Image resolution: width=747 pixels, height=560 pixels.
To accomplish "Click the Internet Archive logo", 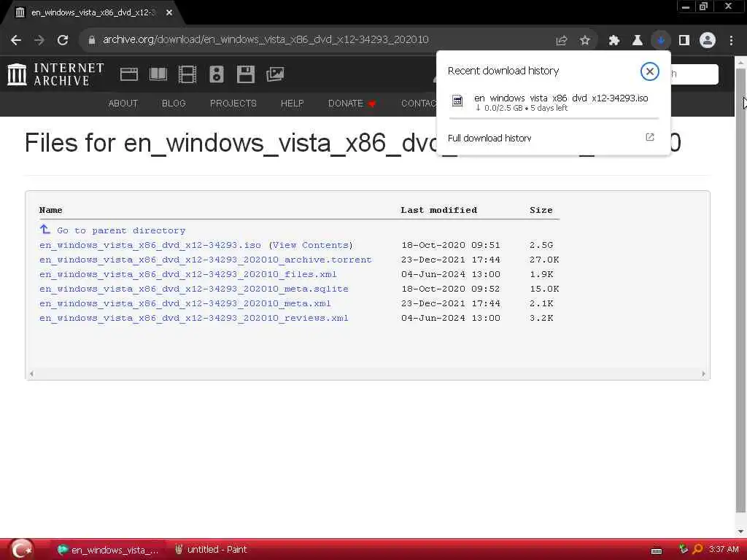I will (55, 74).
